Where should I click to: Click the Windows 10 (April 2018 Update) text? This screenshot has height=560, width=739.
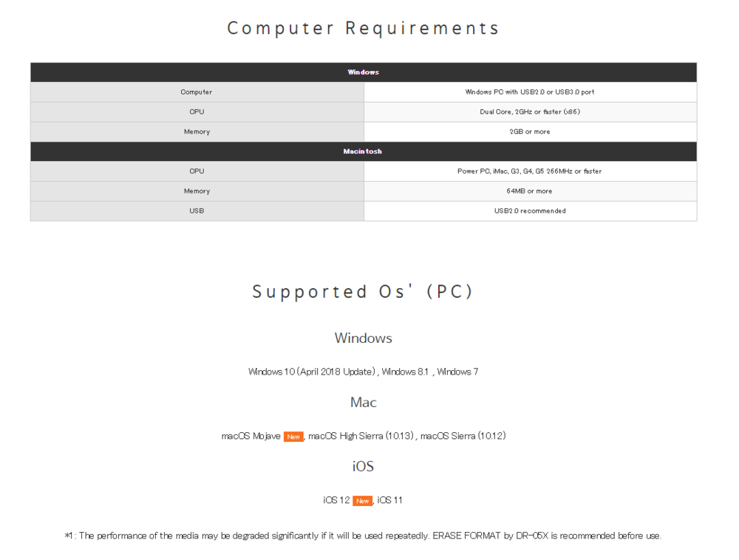[313, 372]
